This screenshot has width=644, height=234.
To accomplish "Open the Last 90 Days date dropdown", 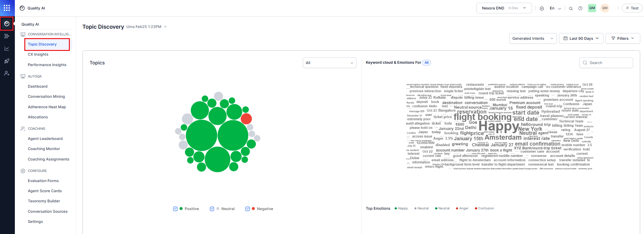I will [x=581, y=38].
